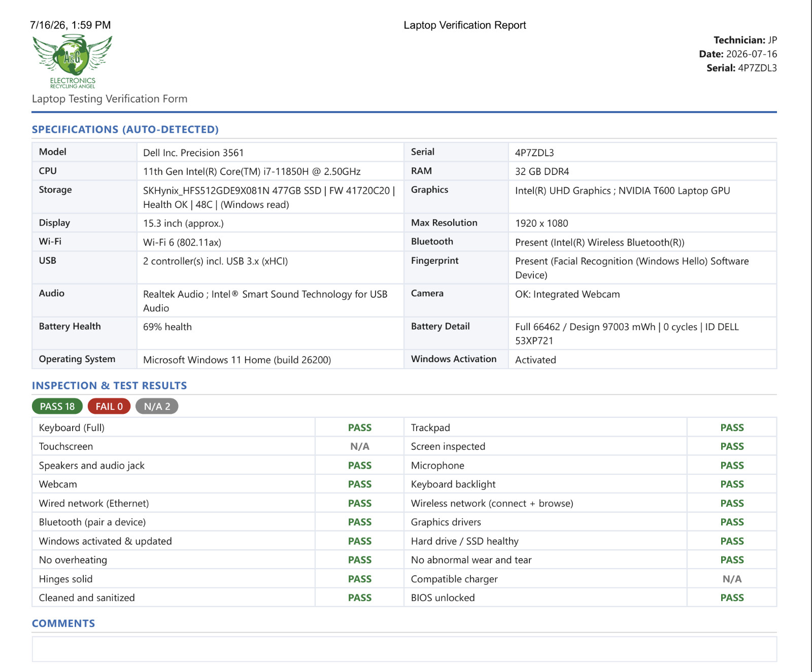Select the green PASS 18 badge

57,406
